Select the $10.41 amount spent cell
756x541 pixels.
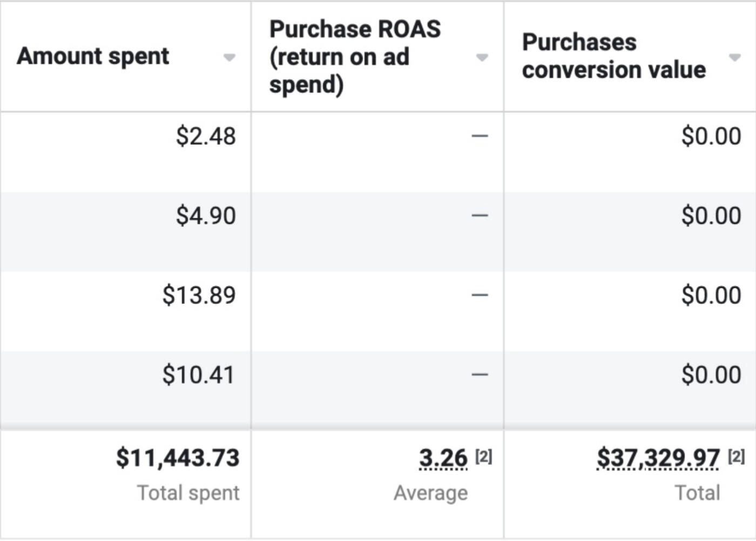click(199, 375)
